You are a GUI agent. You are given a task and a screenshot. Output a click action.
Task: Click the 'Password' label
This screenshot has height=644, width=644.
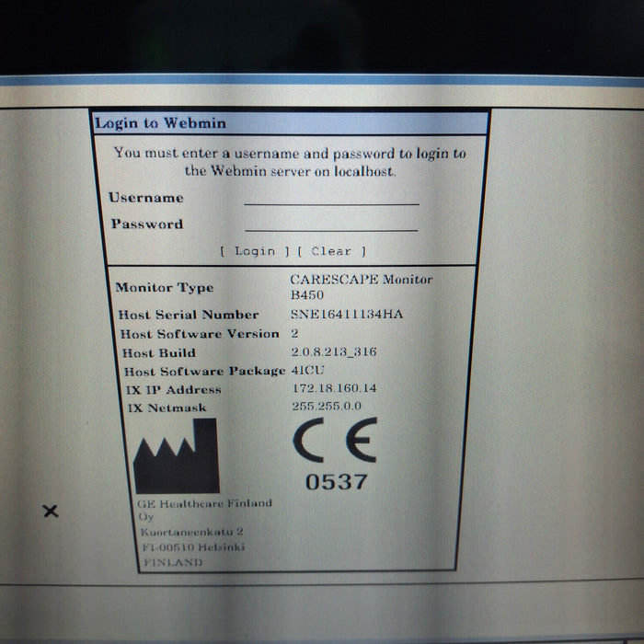click(147, 224)
